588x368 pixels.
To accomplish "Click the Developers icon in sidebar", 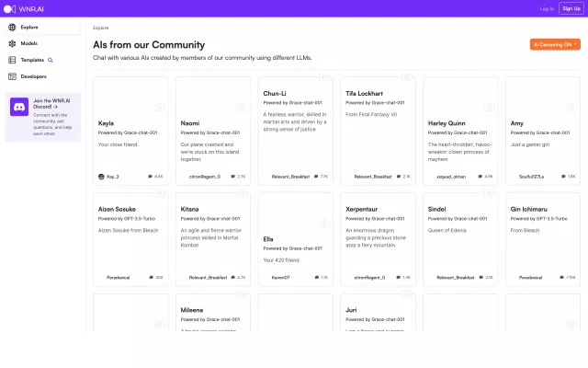I will click(x=12, y=76).
